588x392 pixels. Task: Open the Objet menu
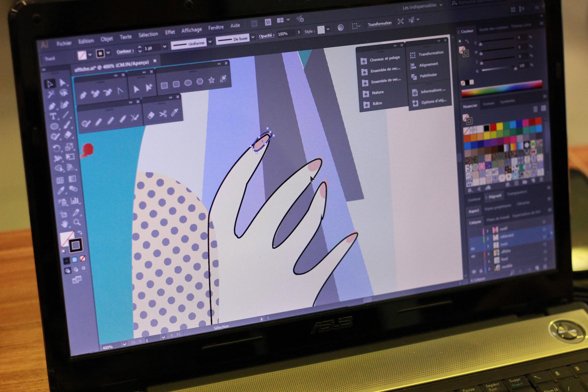(x=107, y=39)
